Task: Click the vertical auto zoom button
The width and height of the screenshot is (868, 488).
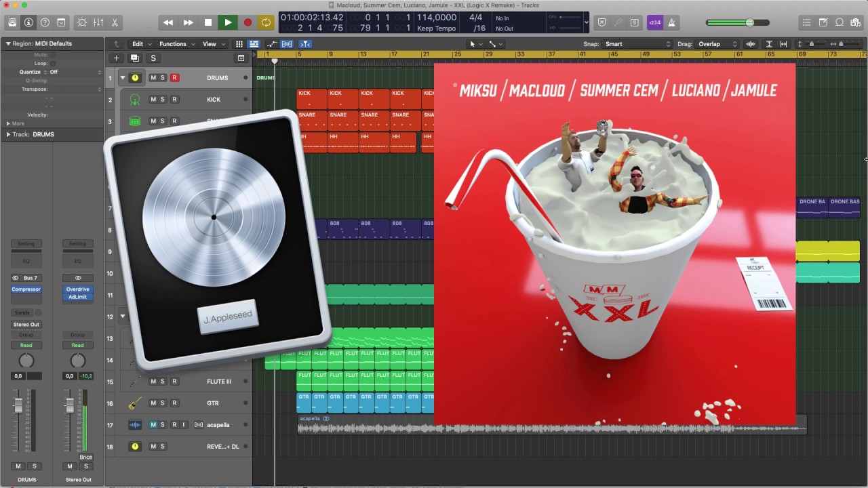Action: [x=769, y=44]
